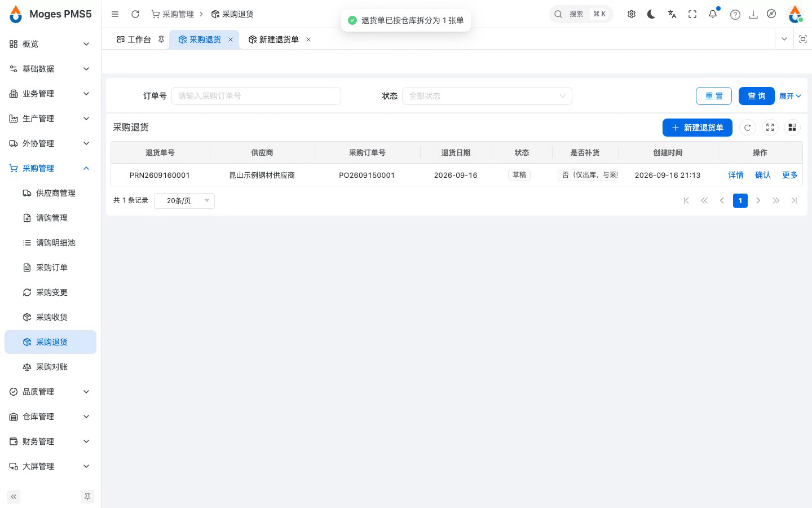Open the language translation icon

click(x=672, y=14)
